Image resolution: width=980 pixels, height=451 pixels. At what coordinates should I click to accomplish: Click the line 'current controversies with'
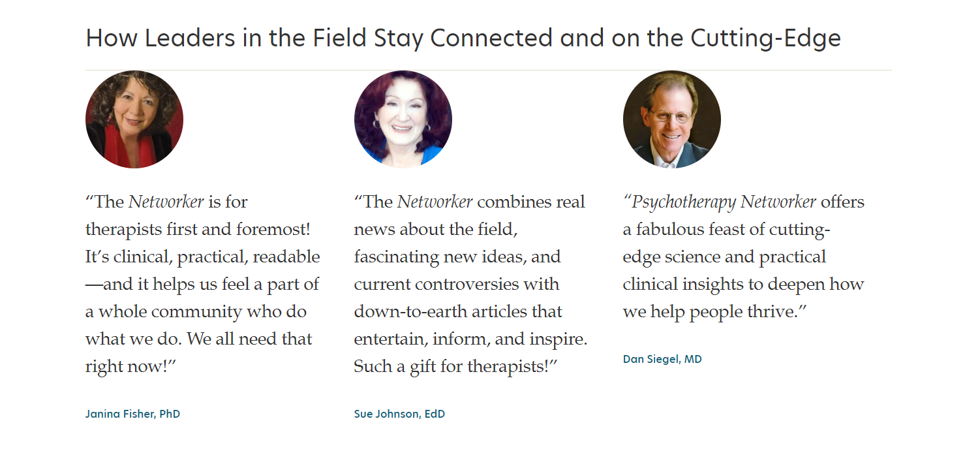(x=457, y=285)
